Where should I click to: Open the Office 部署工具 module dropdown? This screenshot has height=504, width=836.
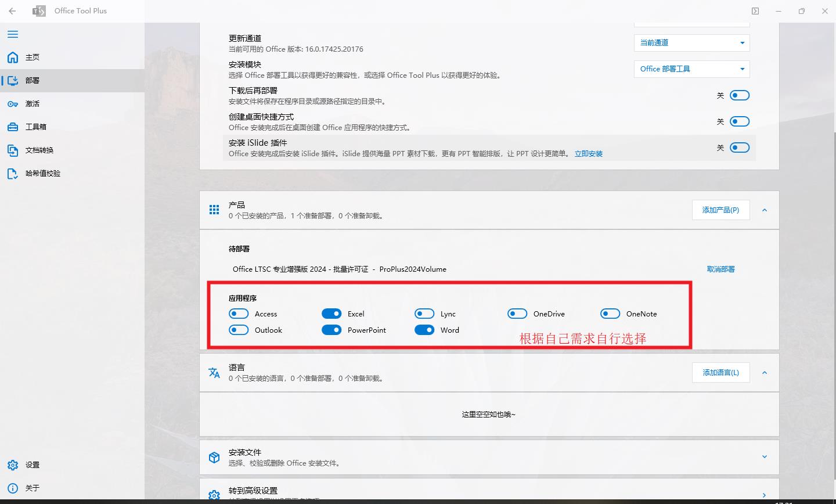691,69
